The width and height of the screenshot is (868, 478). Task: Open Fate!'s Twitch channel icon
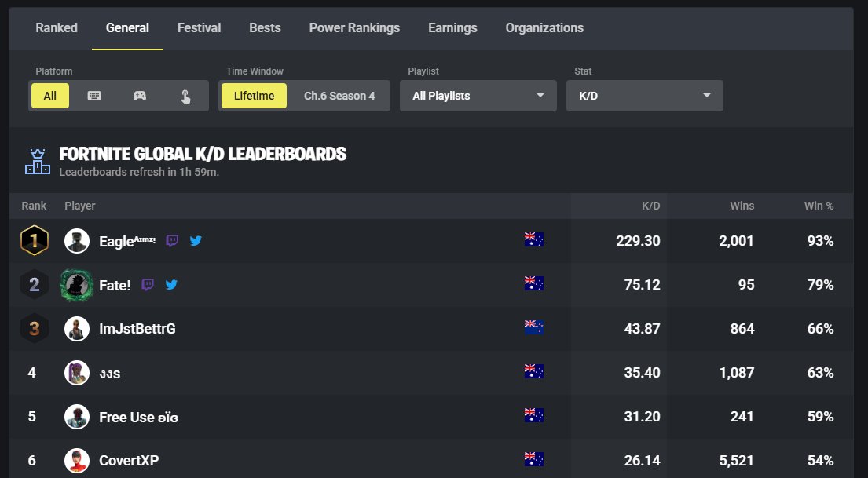(147, 284)
